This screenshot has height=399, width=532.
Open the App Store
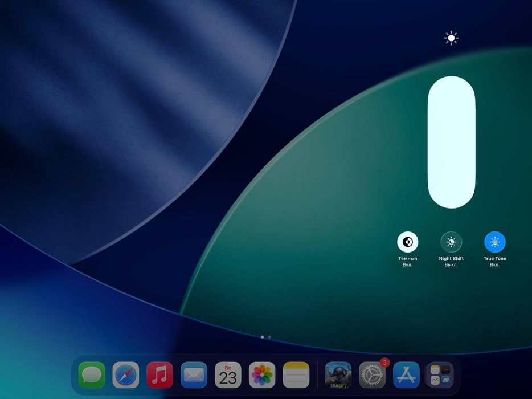point(407,375)
